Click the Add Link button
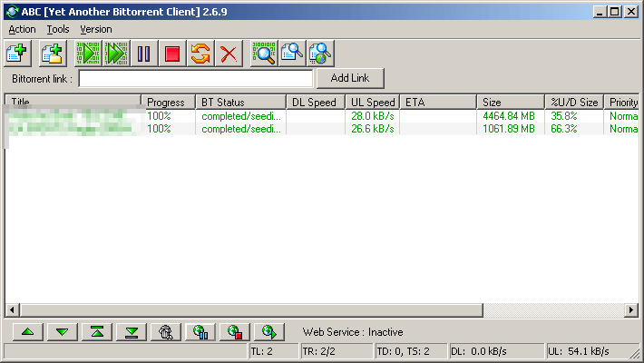The width and height of the screenshot is (644, 363). tap(349, 78)
